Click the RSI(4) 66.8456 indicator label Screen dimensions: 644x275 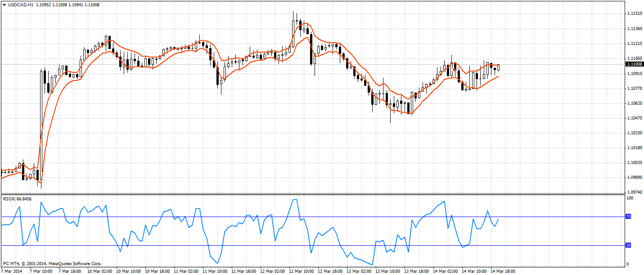pos(17,199)
